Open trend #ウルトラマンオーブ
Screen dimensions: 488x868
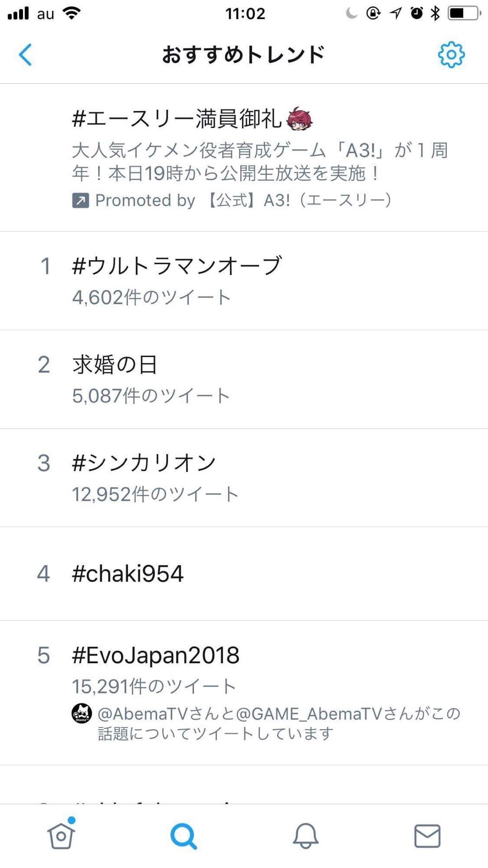(x=177, y=266)
